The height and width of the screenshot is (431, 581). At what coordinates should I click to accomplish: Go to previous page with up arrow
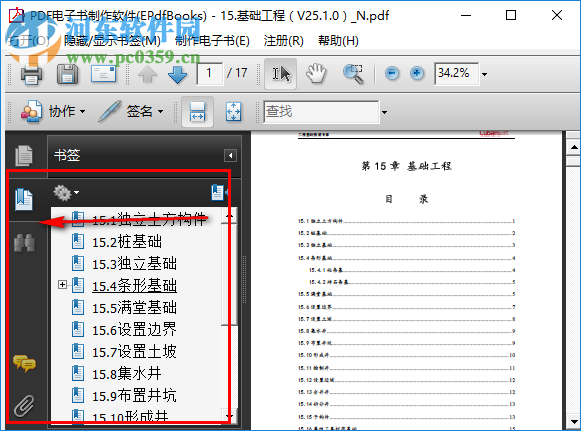point(147,74)
